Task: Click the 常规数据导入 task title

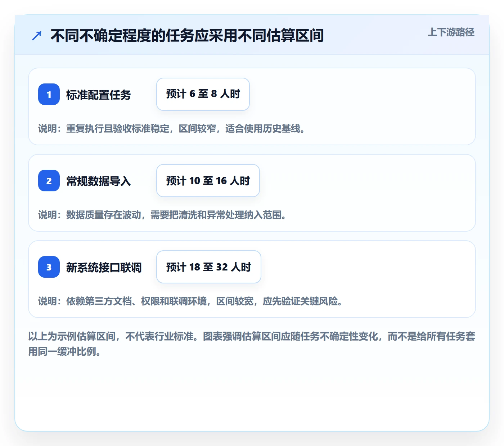Action: point(99,181)
